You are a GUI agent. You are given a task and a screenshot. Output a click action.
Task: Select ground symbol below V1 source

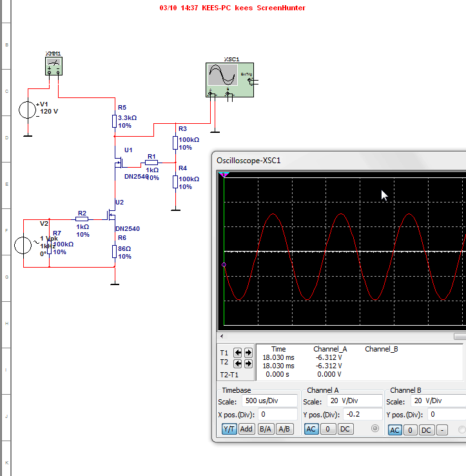pos(28,135)
